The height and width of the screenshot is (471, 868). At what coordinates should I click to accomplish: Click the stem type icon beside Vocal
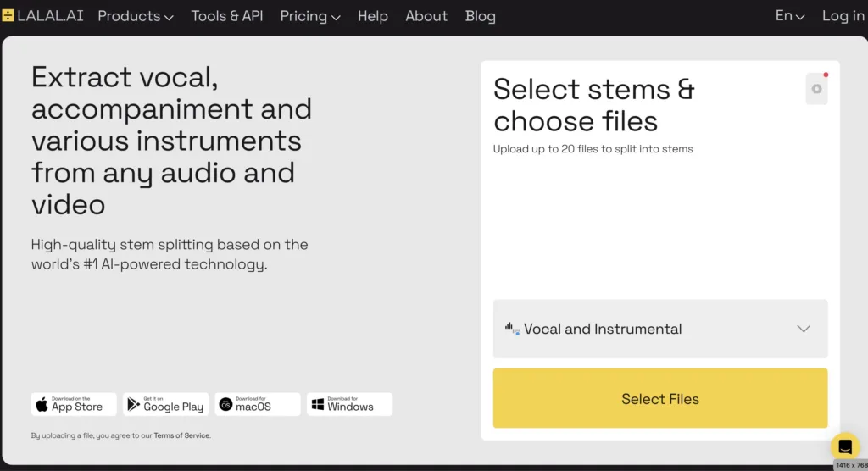pyautogui.click(x=512, y=329)
